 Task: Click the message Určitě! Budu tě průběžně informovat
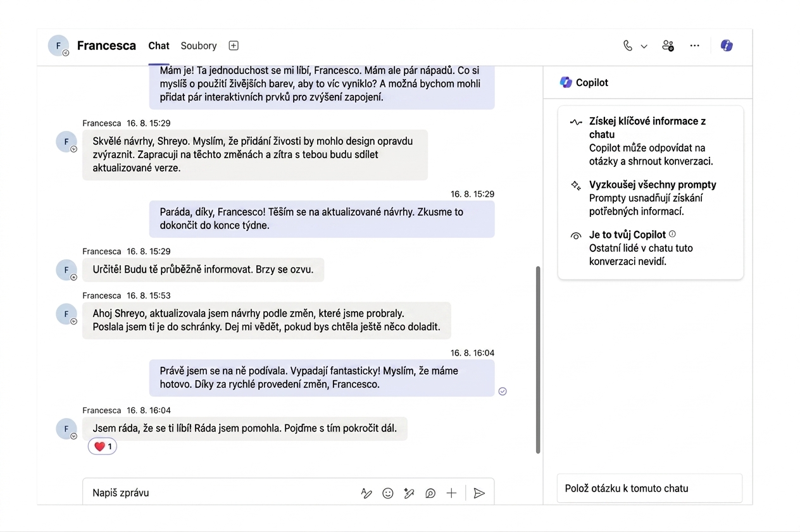coord(203,269)
